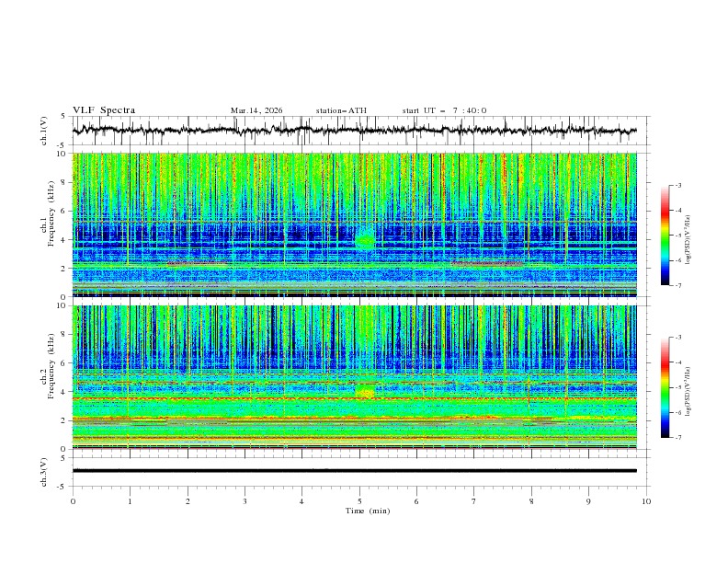Click the "3" tick on the time axis
This screenshot has height=563, width=728.
[x=245, y=501]
